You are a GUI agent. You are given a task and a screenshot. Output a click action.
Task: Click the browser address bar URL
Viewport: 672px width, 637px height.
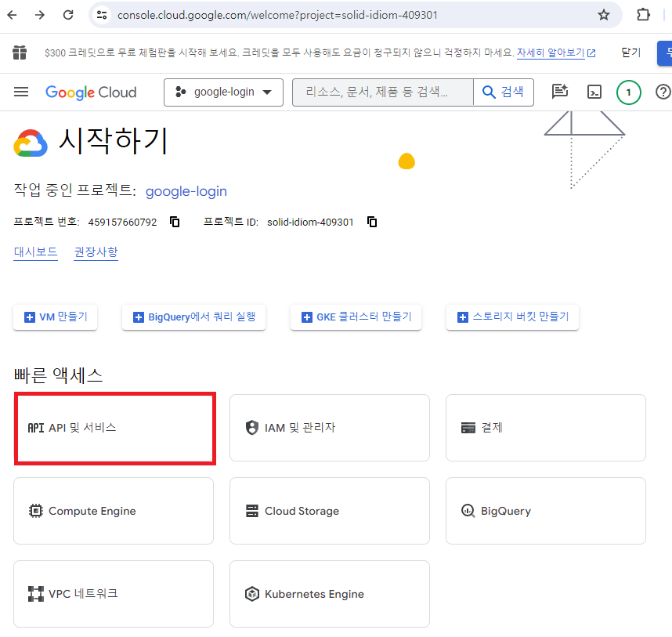pyautogui.click(x=277, y=15)
